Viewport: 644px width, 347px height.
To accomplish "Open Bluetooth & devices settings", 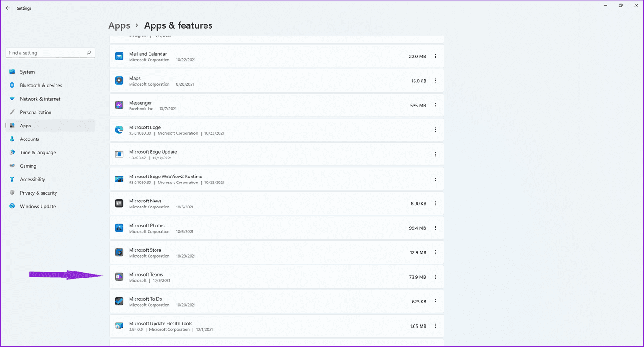I will (x=50, y=85).
